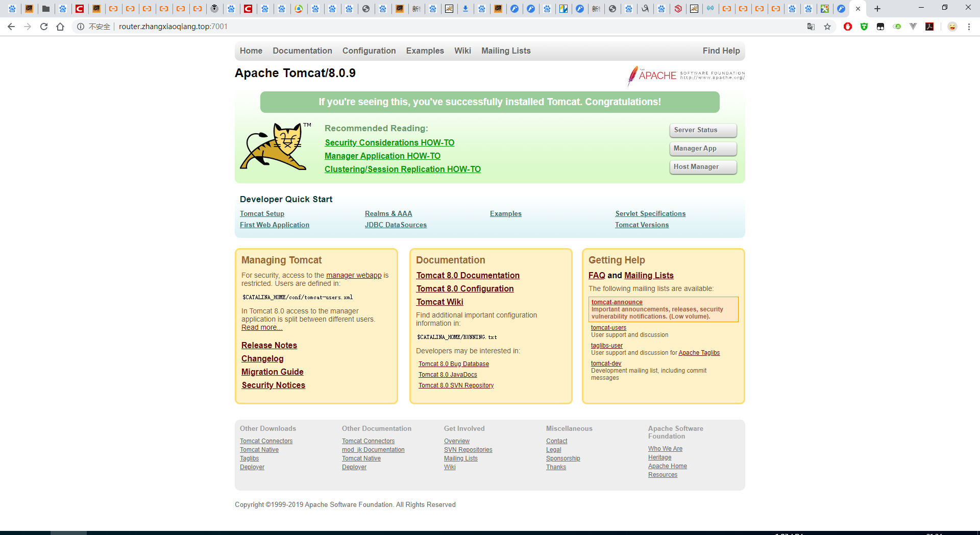Image resolution: width=980 pixels, height=535 pixels.
Task: Switch to the tab with red hexagon 5 icon
Action: [678, 9]
